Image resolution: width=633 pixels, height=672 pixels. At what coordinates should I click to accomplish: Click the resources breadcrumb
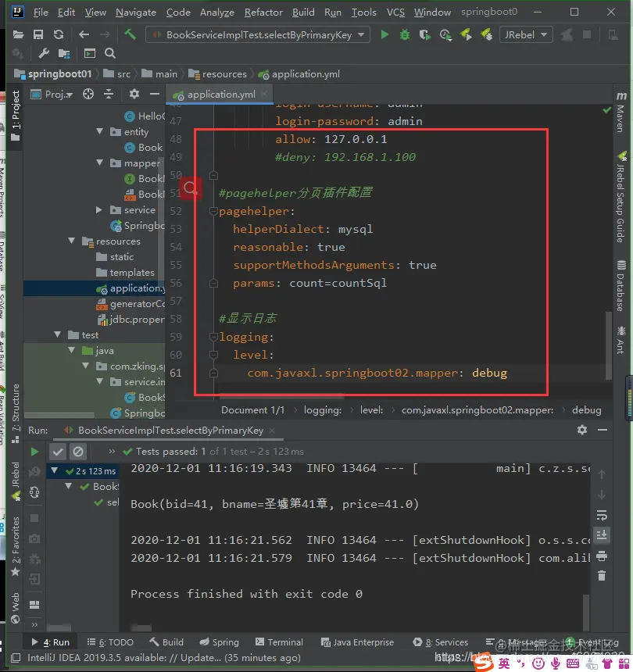click(219, 74)
